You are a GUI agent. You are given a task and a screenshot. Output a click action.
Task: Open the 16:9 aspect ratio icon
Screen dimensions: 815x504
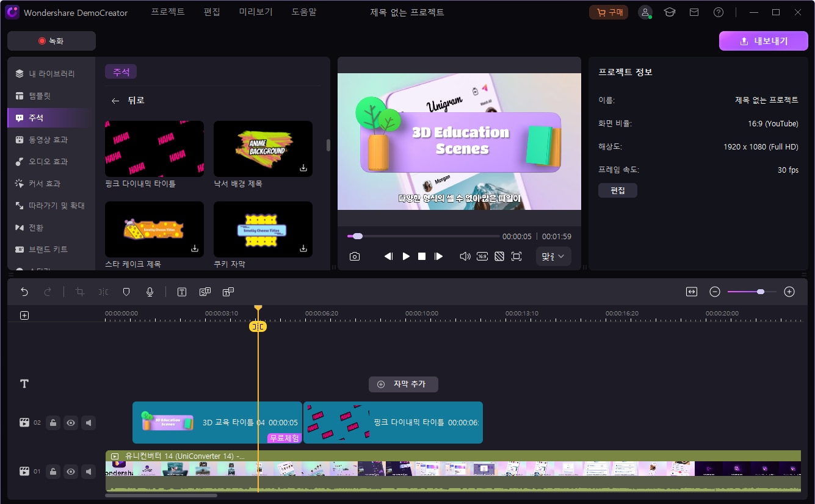pyautogui.click(x=482, y=257)
